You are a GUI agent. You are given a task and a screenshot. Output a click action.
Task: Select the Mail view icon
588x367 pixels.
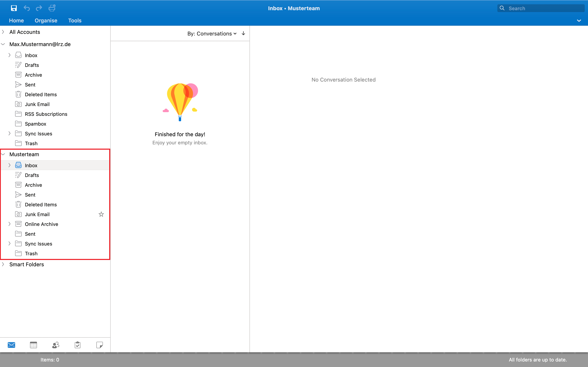click(12, 345)
